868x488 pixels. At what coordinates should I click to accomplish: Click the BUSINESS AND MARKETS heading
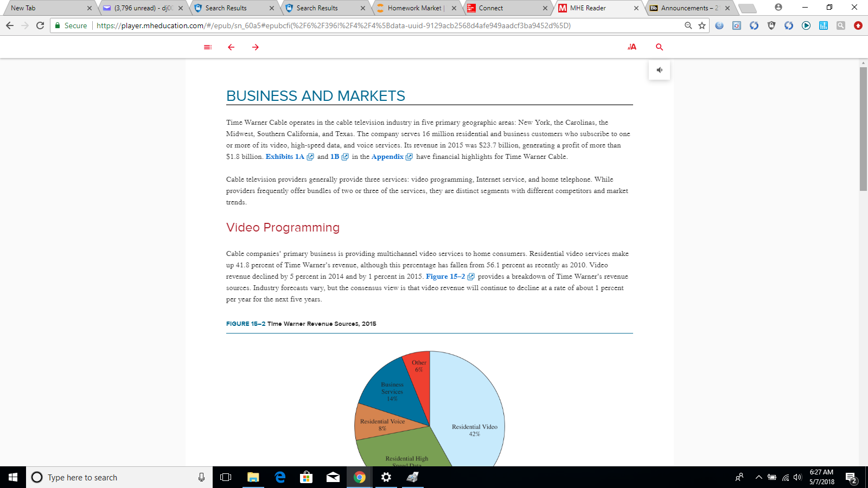(316, 96)
